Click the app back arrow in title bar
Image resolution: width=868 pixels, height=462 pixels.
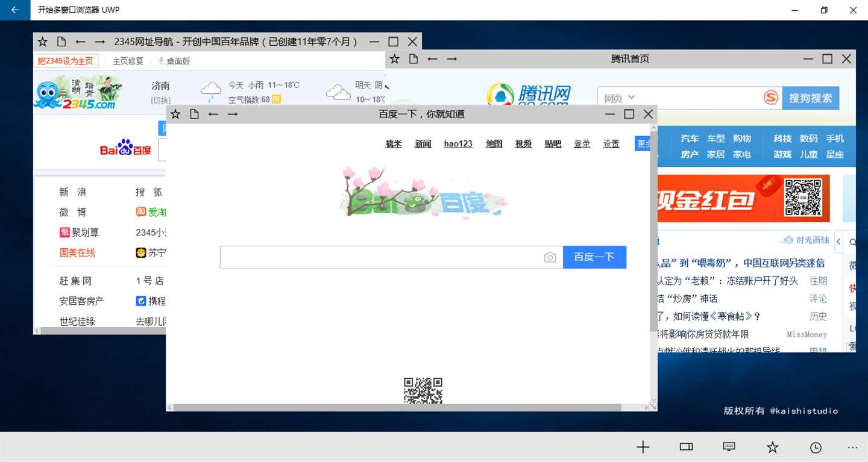15,10
